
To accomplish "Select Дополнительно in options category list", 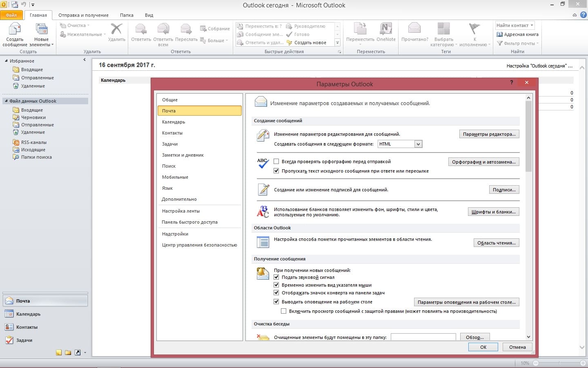I will coord(199,199).
